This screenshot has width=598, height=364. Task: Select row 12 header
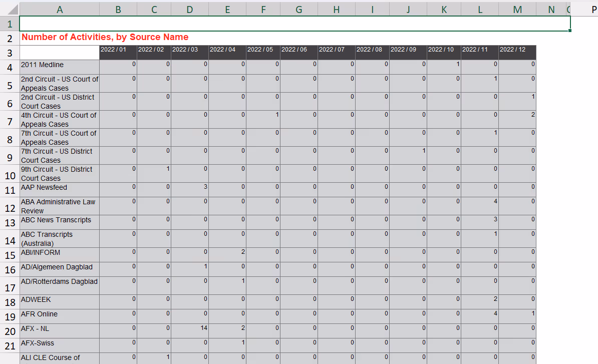[10, 206]
